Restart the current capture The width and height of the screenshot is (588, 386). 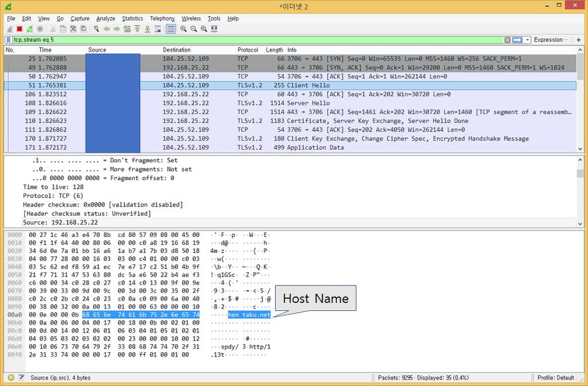tap(30, 29)
